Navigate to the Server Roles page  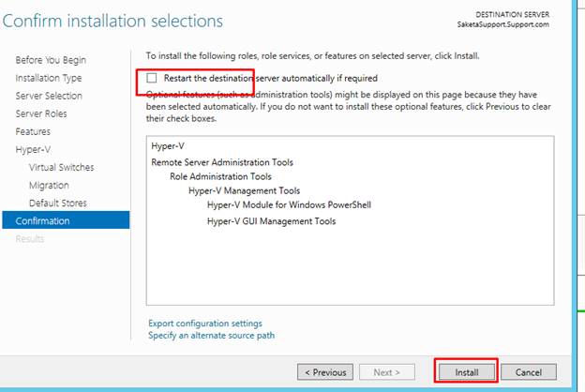41,113
